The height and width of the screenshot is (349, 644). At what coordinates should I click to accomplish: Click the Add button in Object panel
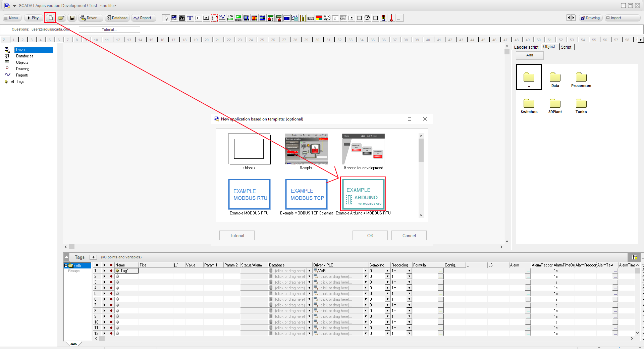[530, 55]
